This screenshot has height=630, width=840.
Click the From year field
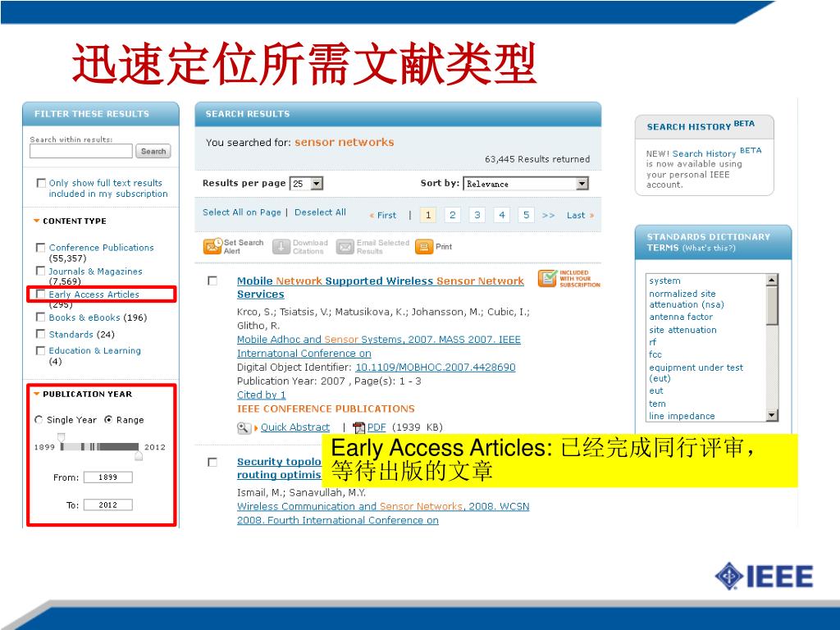[107, 477]
